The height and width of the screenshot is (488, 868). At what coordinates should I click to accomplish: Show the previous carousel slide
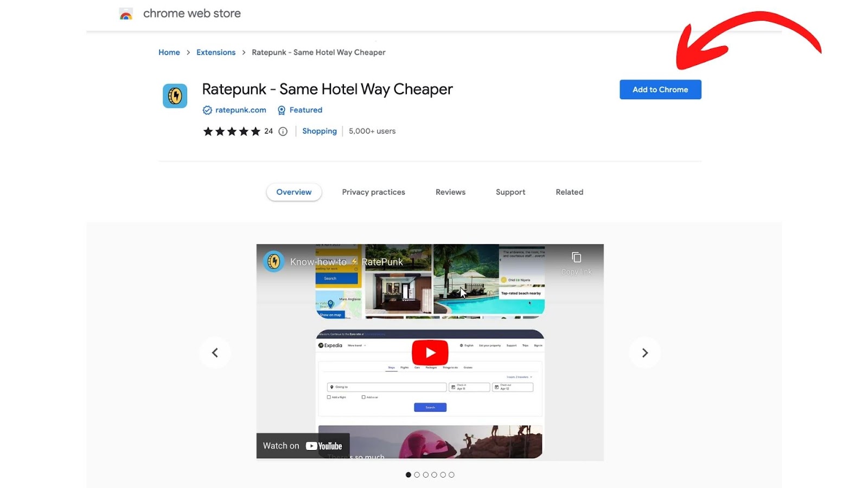215,353
